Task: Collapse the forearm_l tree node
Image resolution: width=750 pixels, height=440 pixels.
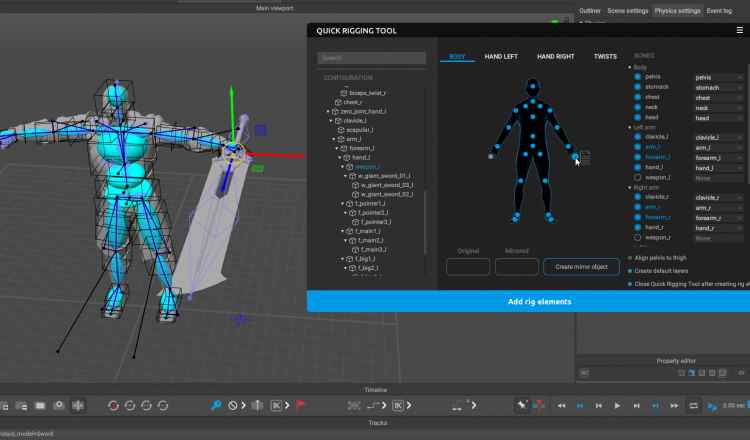Action: click(x=338, y=149)
